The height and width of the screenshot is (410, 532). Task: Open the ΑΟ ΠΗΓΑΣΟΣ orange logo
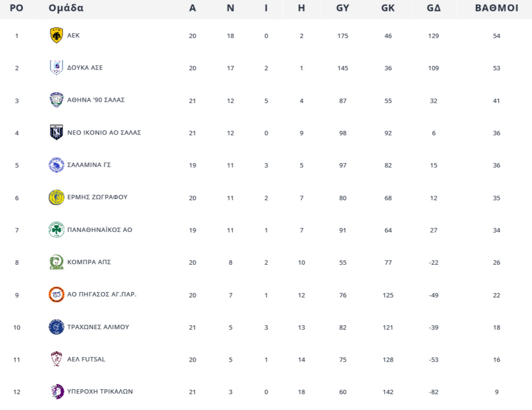coord(56,294)
